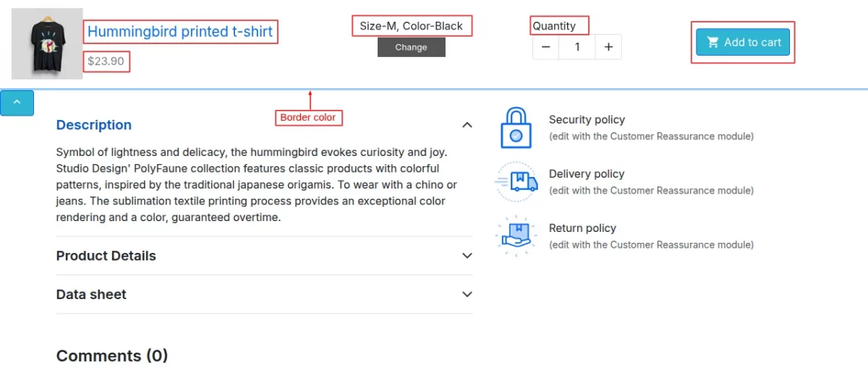Click the Return policy text
Image resolution: width=868 pixels, height=375 pixels.
coord(582,228)
